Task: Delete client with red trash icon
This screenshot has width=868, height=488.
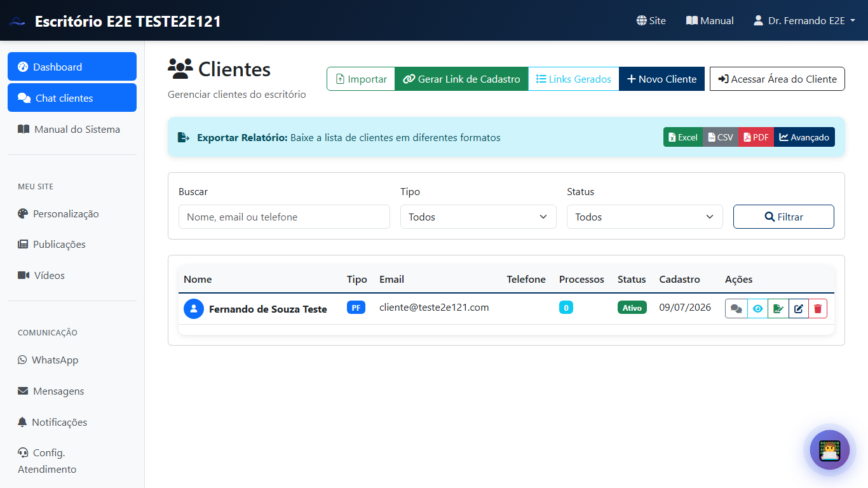Action: [818, 309]
